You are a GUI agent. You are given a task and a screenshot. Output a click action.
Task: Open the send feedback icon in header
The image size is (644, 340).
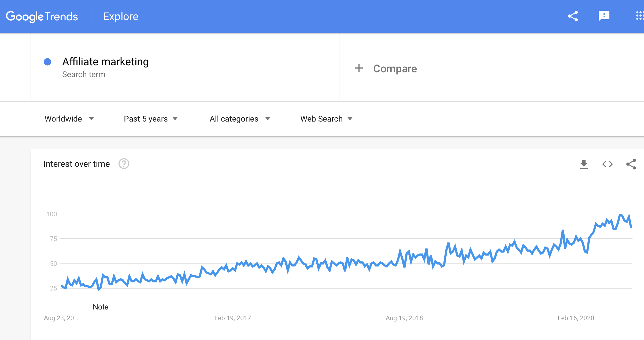[x=604, y=16]
